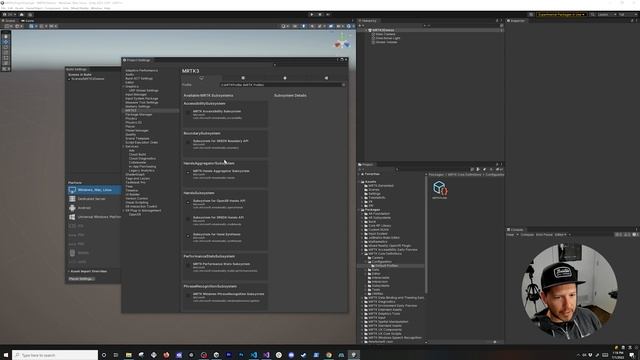The height and width of the screenshot is (360, 640).
Task: Click the scene orientation gizmo
Action: (x=342, y=42)
